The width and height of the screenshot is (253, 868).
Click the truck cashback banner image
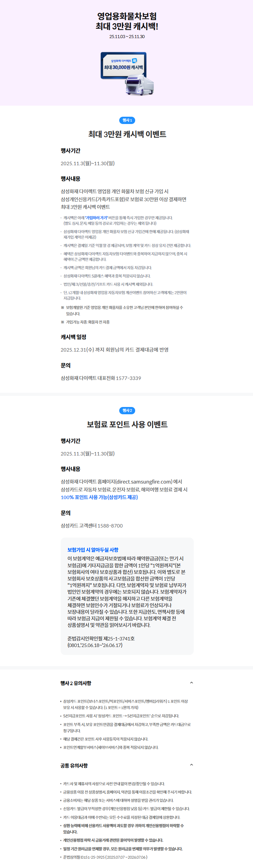click(127, 74)
